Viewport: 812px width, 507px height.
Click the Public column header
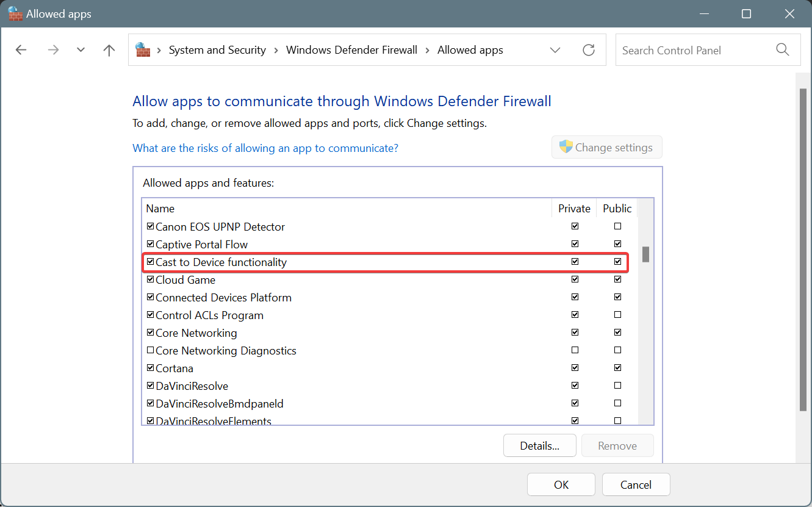617,208
